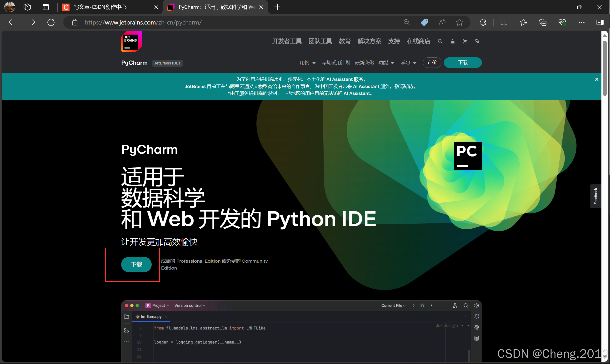Click the language switcher icon in the navbar
Viewport: 610px width, 364px height.
pyautogui.click(x=477, y=41)
